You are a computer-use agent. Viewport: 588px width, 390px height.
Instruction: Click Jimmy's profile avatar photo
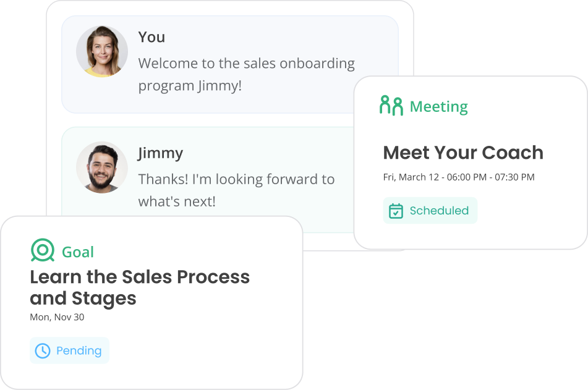point(102,167)
